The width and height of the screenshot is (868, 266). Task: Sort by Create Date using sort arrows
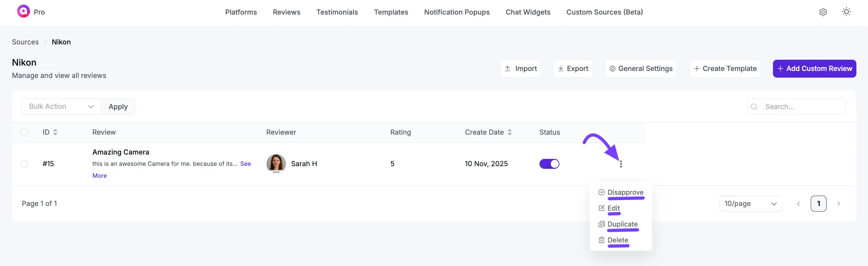tap(509, 132)
